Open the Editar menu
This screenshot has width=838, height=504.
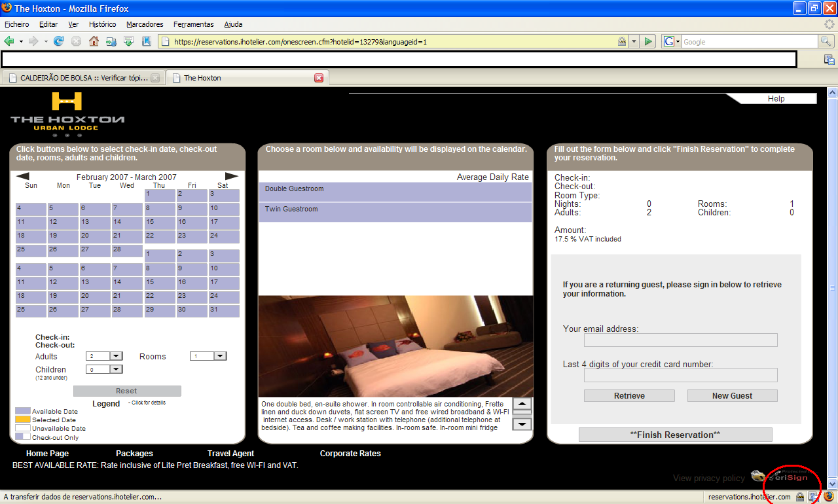[48, 24]
